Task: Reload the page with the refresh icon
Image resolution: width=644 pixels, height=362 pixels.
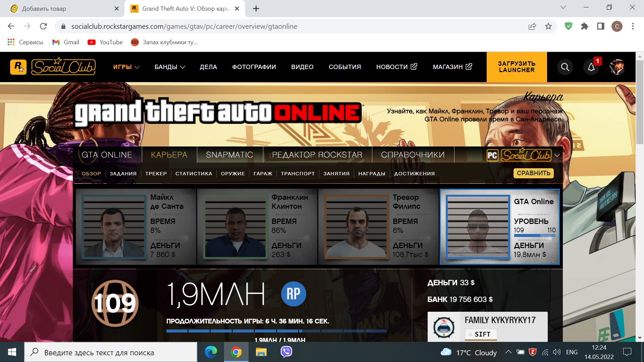Action: (x=43, y=26)
